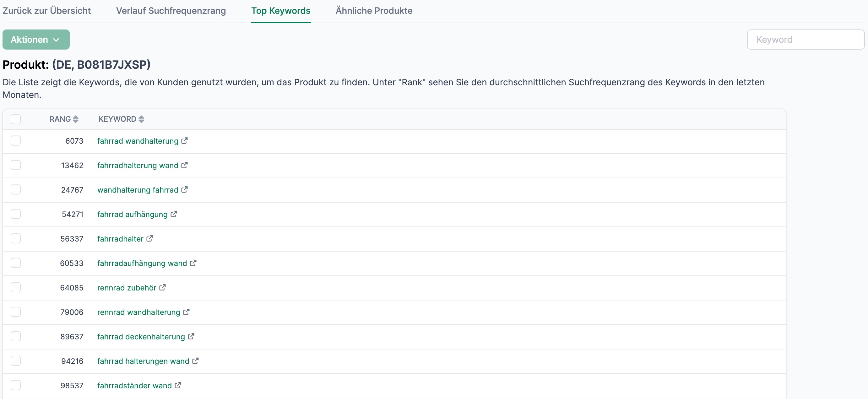This screenshot has height=399, width=868.
Task: Expand the Aktionen dropdown
Action: pyautogui.click(x=36, y=40)
